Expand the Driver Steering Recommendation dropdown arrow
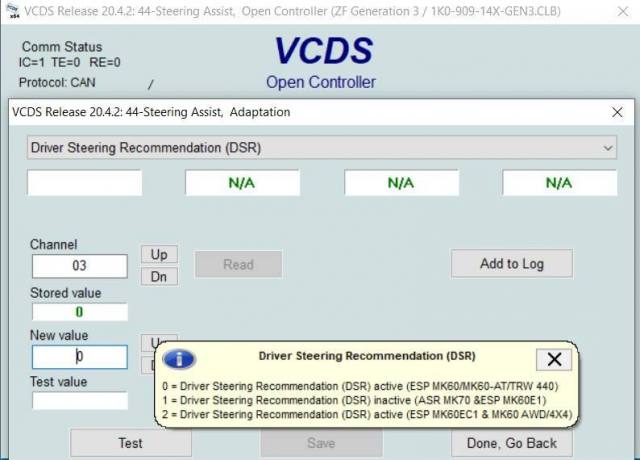Screen dimensions: 640x460 [x=609, y=148]
